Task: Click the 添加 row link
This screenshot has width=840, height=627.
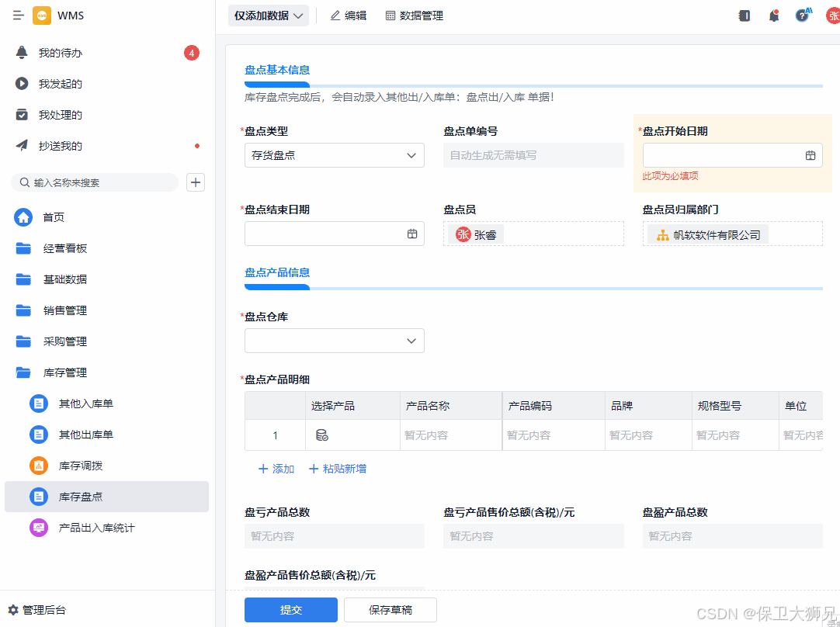Action: (x=276, y=469)
